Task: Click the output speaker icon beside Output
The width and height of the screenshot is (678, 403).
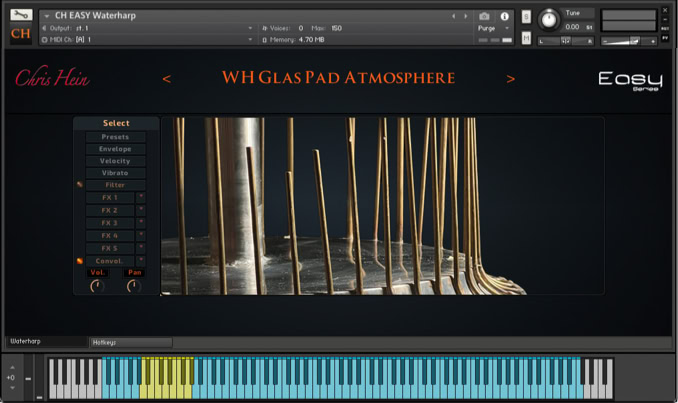Action: coord(44,28)
